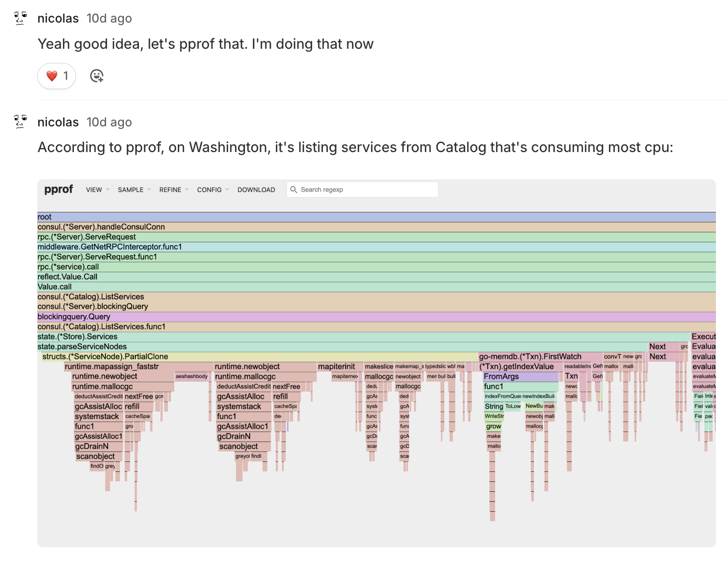Open the add reaction emoji picker

(x=97, y=76)
